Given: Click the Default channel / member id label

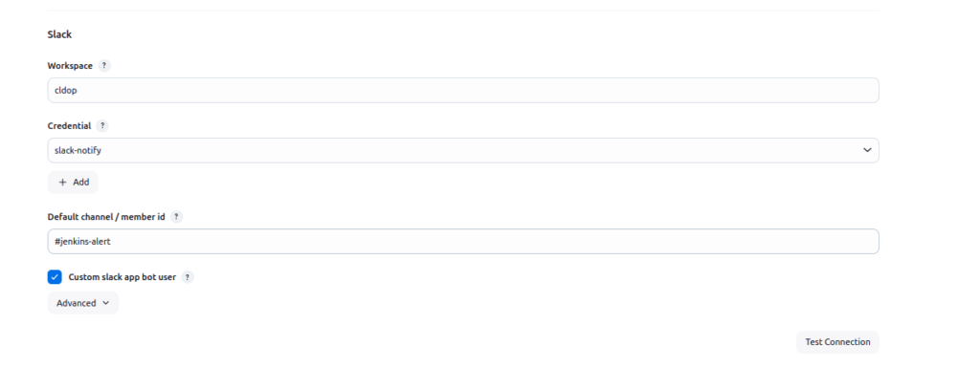Looking at the screenshot, I should tap(106, 217).
